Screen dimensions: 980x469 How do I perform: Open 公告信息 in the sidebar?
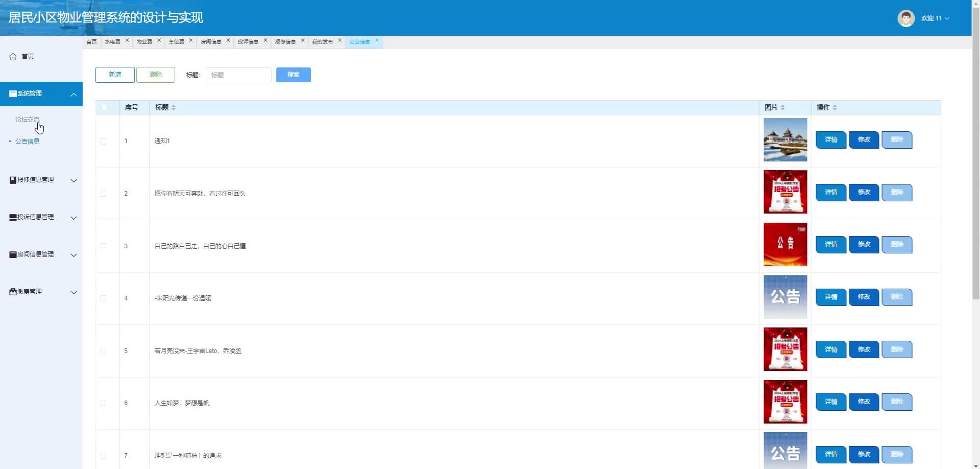click(27, 142)
